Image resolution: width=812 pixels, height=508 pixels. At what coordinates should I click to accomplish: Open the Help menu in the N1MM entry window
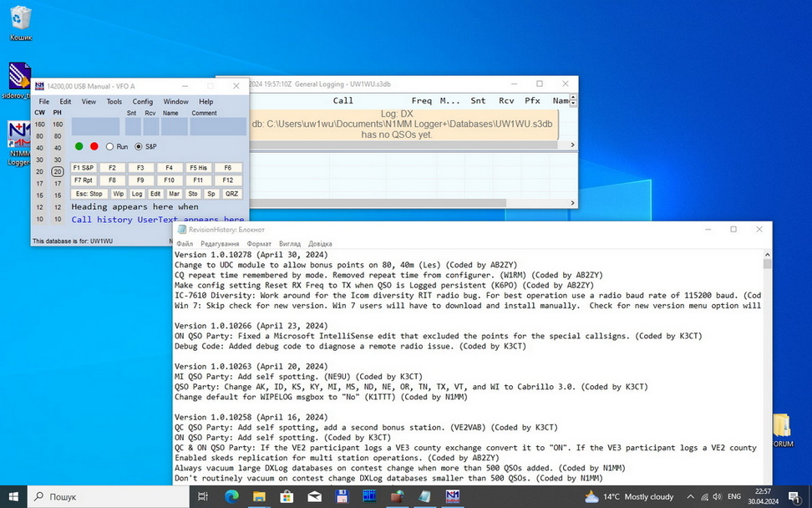(x=206, y=101)
